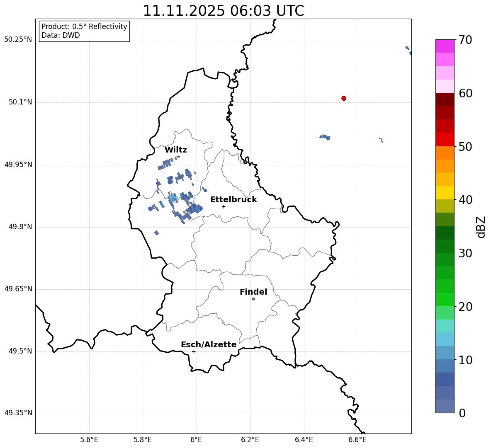The height and width of the screenshot is (448, 491).
Task: Select the Wiltz city label
Action: [x=176, y=150]
